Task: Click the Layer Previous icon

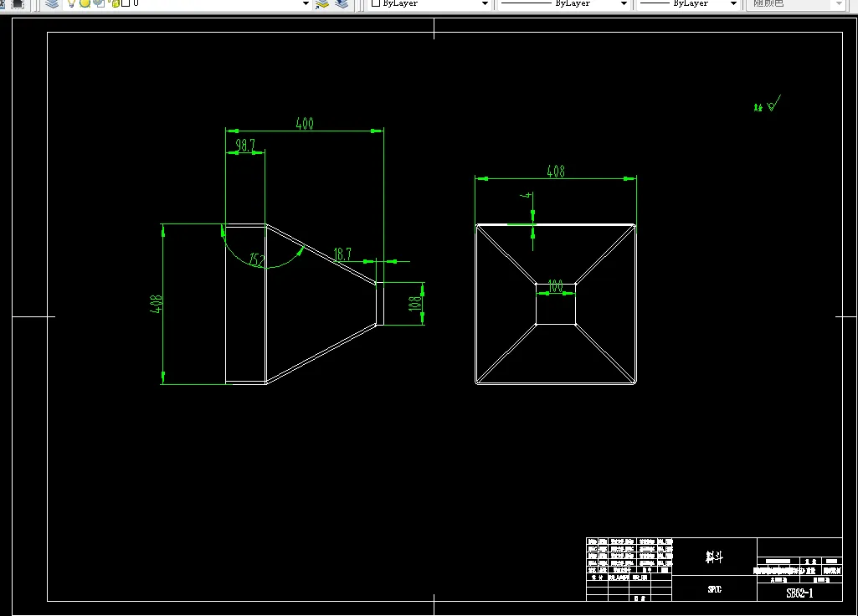Action: click(342, 4)
